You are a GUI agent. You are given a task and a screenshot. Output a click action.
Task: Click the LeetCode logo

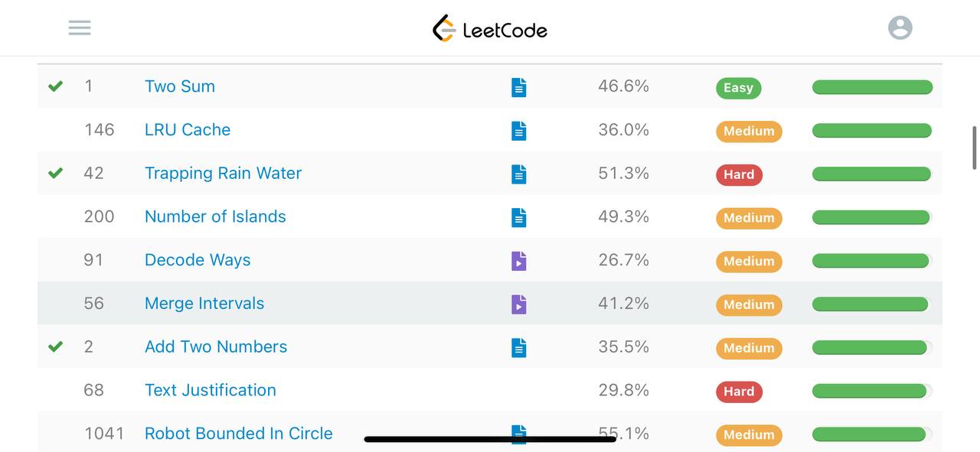pos(490,28)
